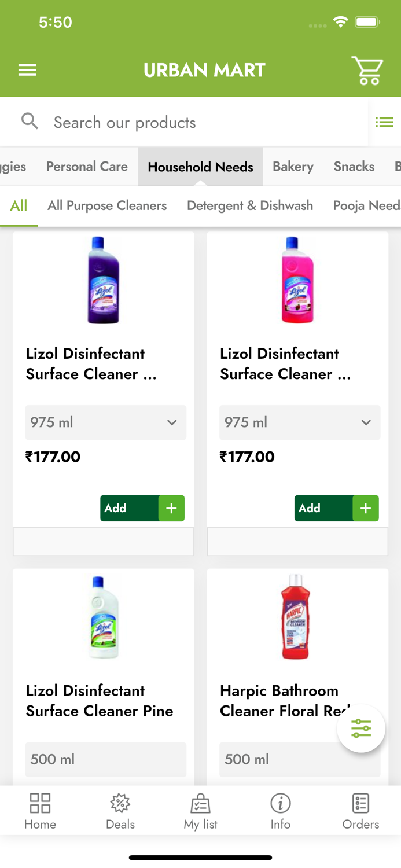Open the shopping cart

367,71
